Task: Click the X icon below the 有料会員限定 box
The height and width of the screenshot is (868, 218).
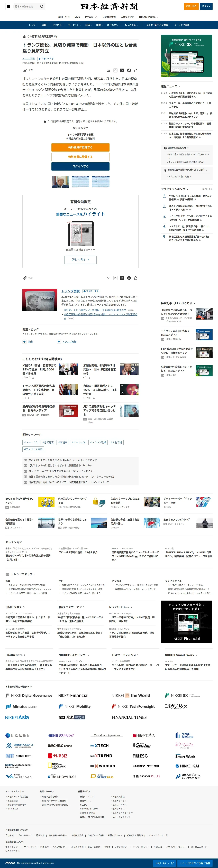Action: point(122,278)
